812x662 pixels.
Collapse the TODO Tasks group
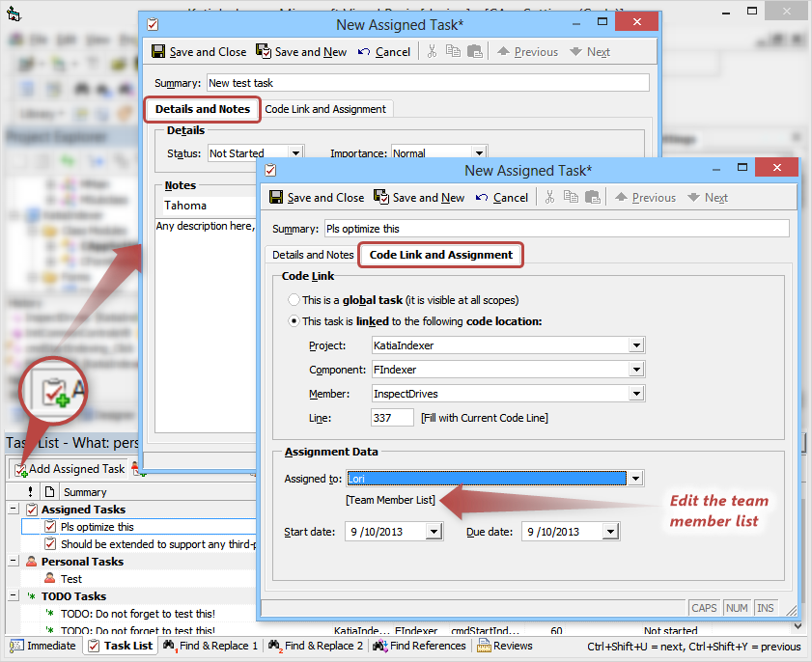(x=14, y=595)
